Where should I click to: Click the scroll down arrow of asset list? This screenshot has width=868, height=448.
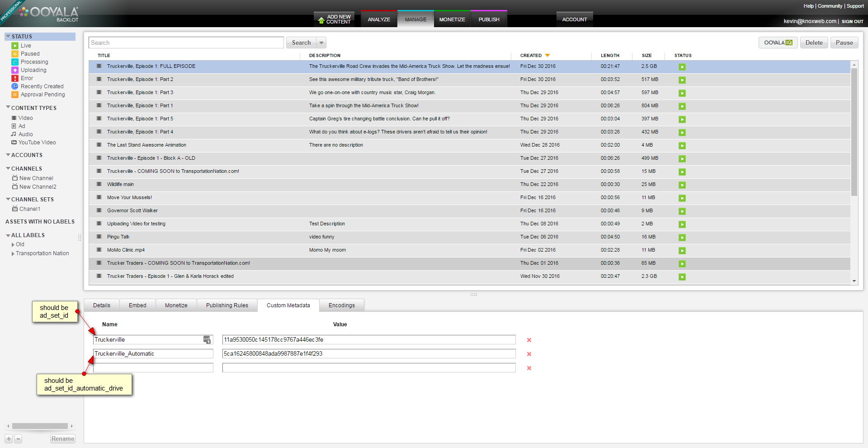click(854, 281)
